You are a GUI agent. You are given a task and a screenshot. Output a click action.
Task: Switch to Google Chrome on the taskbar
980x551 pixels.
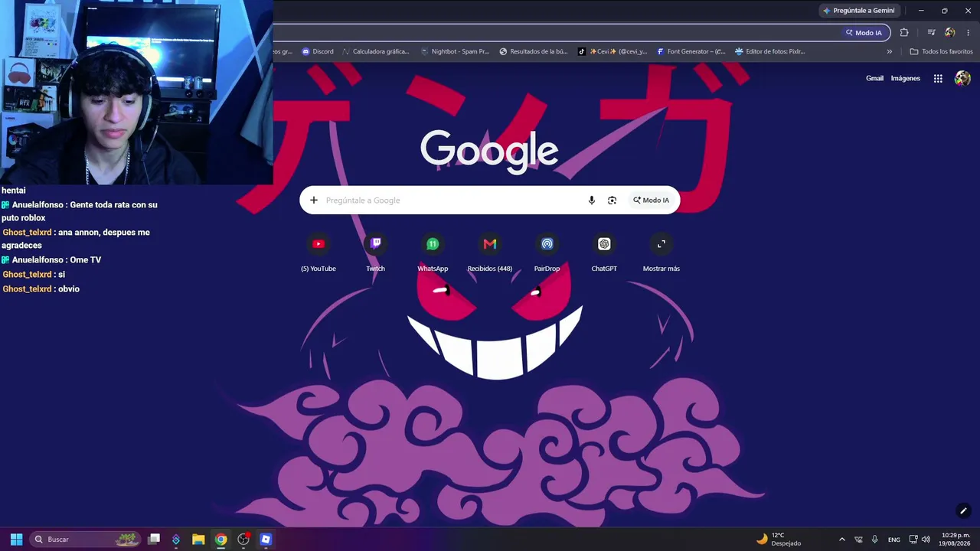(220, 540)
